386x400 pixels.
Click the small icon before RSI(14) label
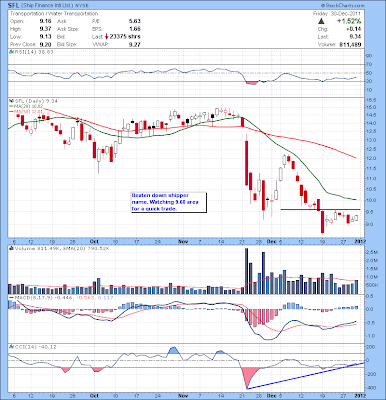(11, 52)
